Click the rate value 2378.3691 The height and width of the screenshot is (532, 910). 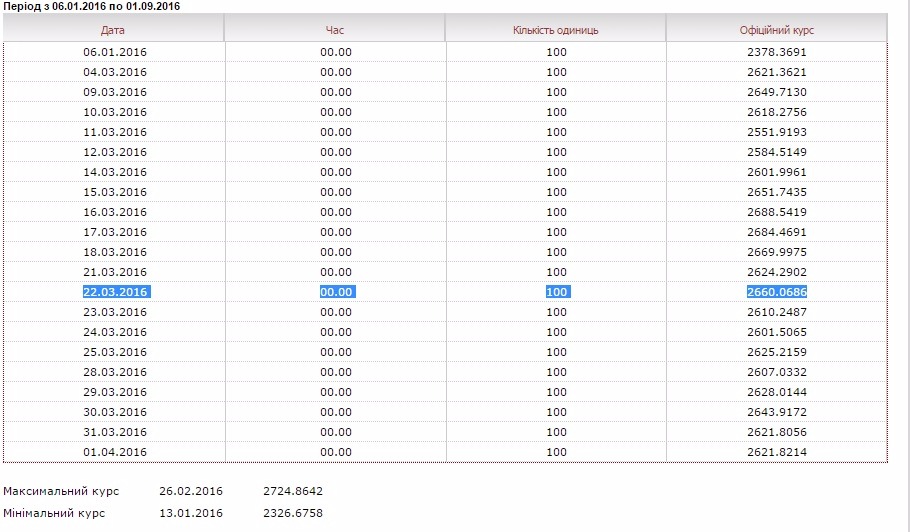[776, 52]
